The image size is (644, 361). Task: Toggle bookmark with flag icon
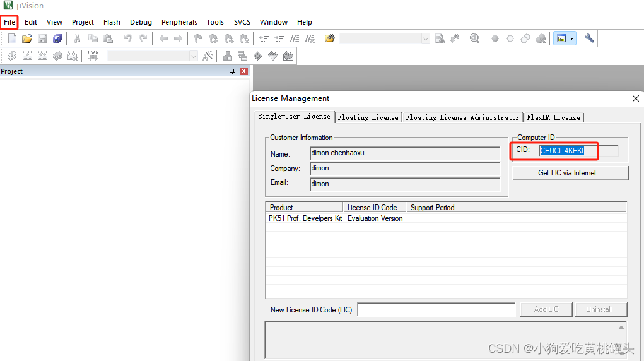pyautogui.click(x=199, y=38)
